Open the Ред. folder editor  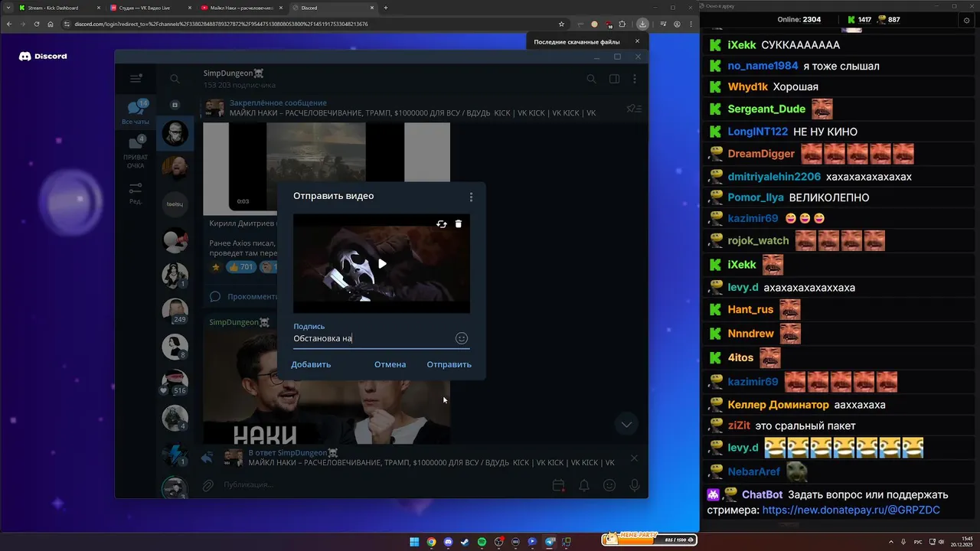[x=136, y=193]
